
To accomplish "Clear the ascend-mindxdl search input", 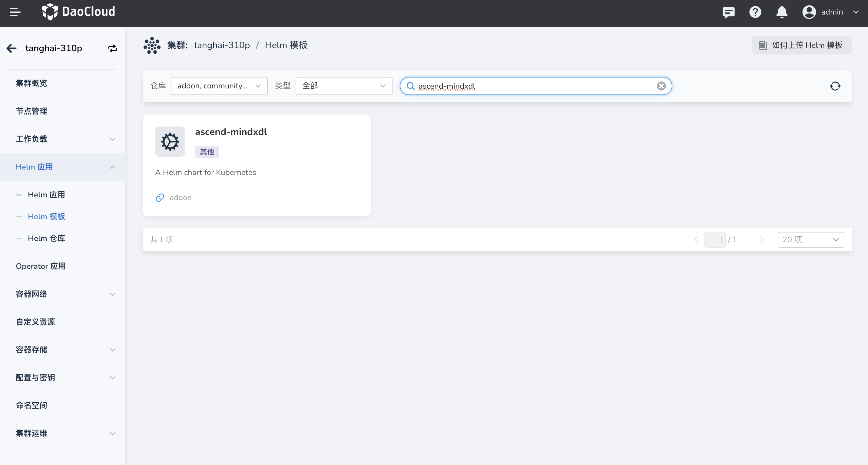I will (661, 86).
